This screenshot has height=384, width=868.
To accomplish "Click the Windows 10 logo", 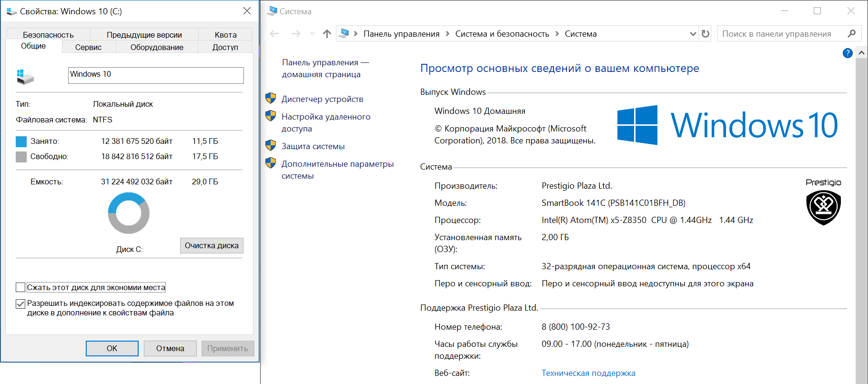I will [727, 125].
